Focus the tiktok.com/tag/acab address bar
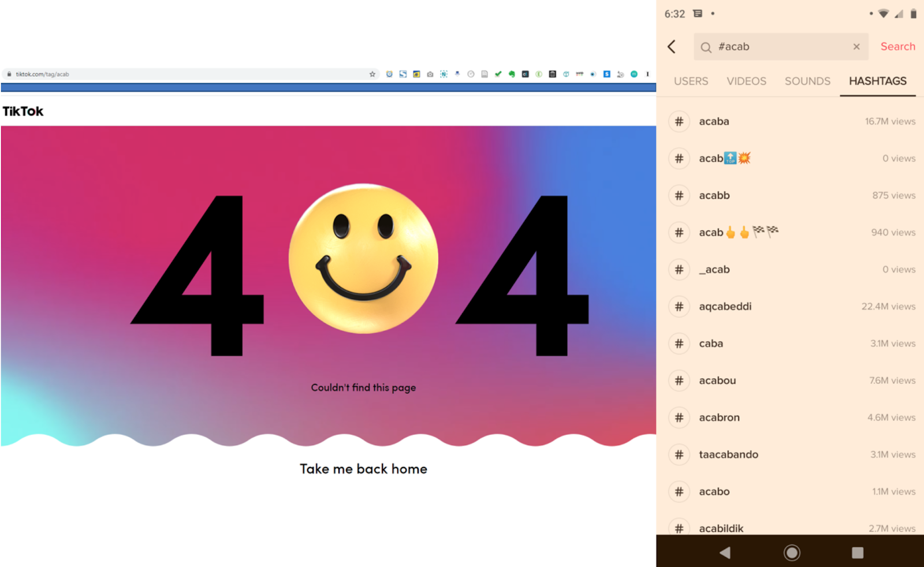Viewport: 924px width, 567px height. point(191,74)
